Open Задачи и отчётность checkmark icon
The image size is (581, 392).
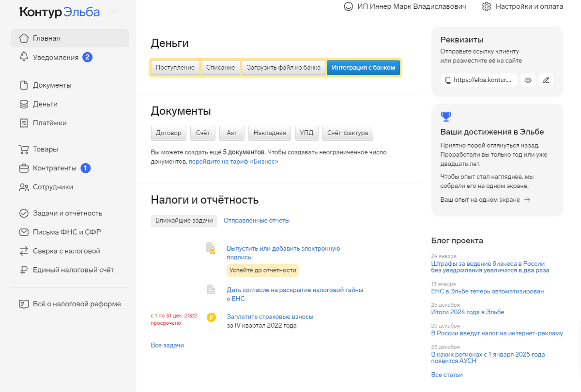[x=23, y=213]
